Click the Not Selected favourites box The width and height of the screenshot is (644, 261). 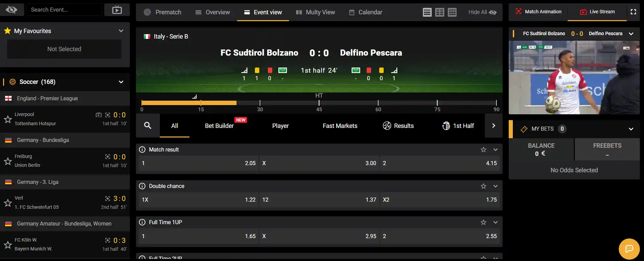tap(64, 49)
